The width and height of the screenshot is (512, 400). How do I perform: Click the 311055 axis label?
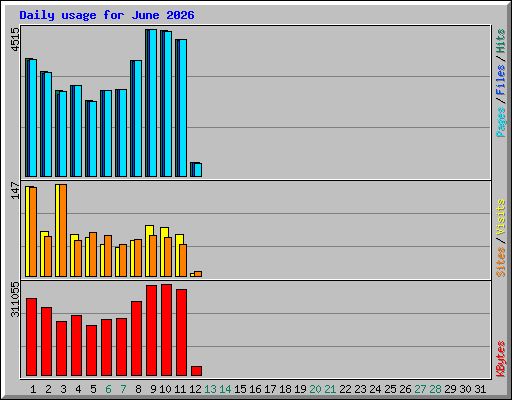point(15,299)
